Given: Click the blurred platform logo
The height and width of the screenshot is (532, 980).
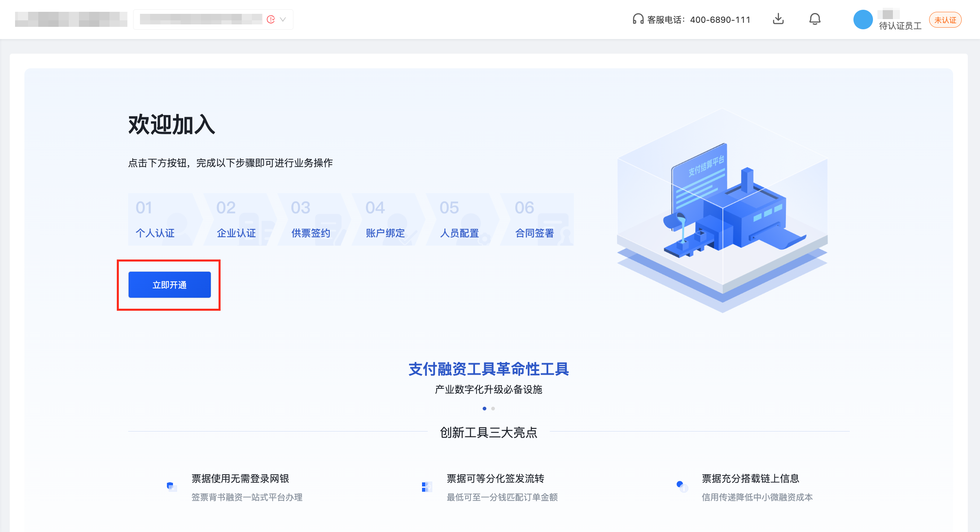Looking at the screenshot, I should click(71, 19).
